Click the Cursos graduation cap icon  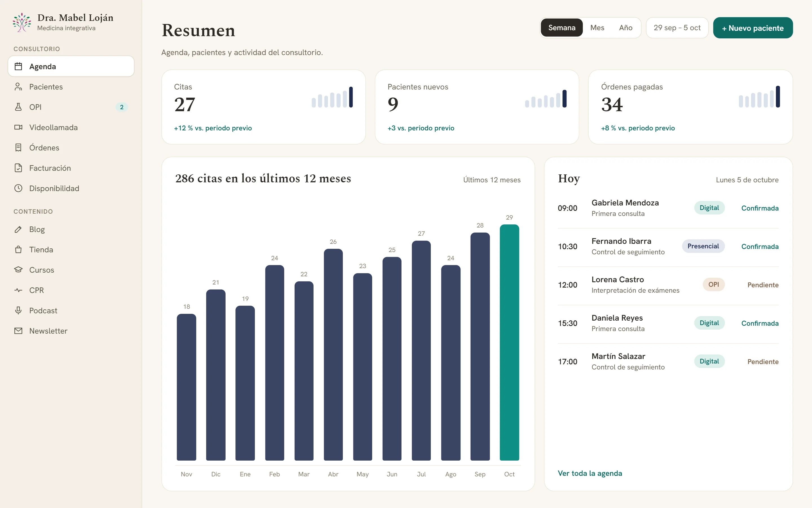[x=18, y=270]
